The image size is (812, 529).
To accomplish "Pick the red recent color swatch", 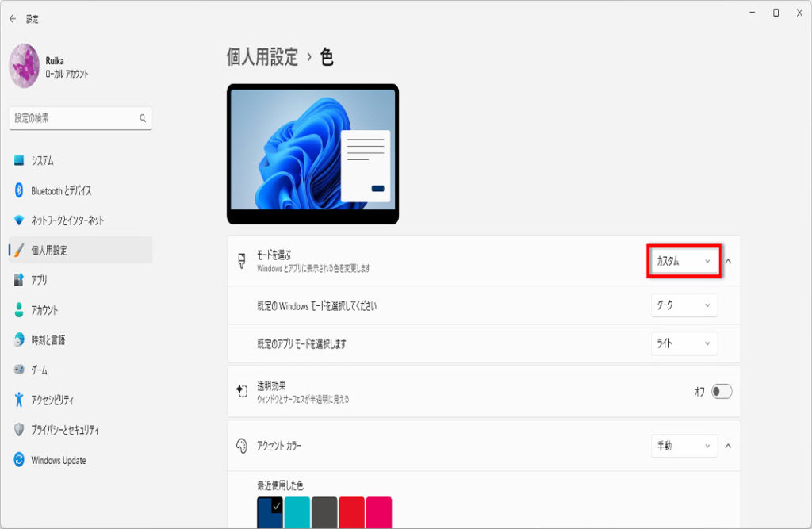I will 351,512.
